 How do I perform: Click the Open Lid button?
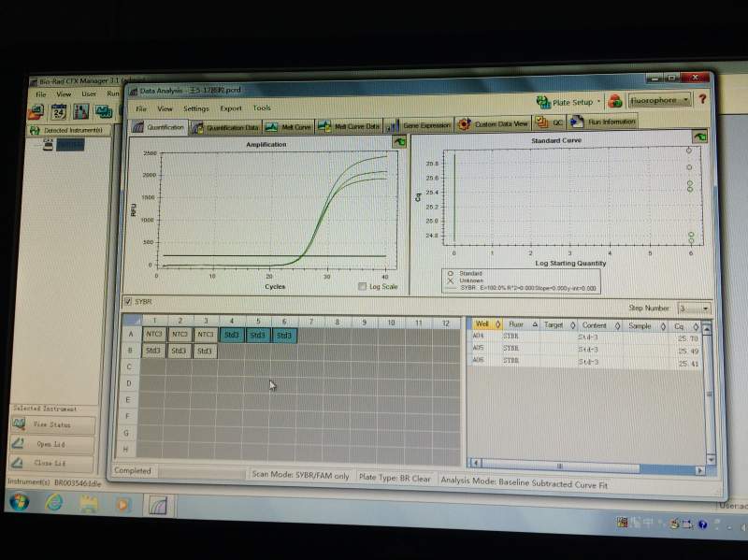[52, 444]
